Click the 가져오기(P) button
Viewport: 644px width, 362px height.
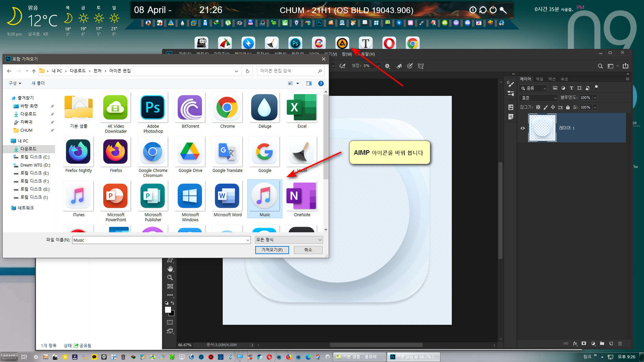272,250
